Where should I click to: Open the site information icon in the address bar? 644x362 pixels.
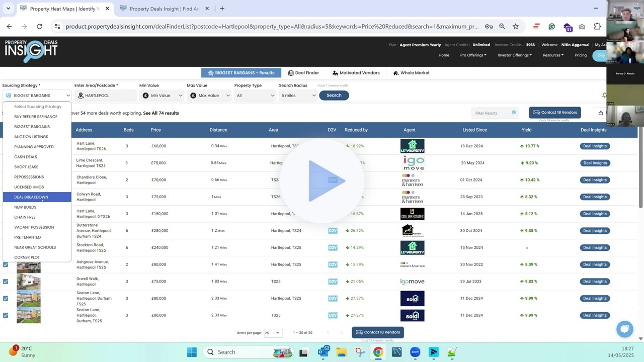click(57, 26)
